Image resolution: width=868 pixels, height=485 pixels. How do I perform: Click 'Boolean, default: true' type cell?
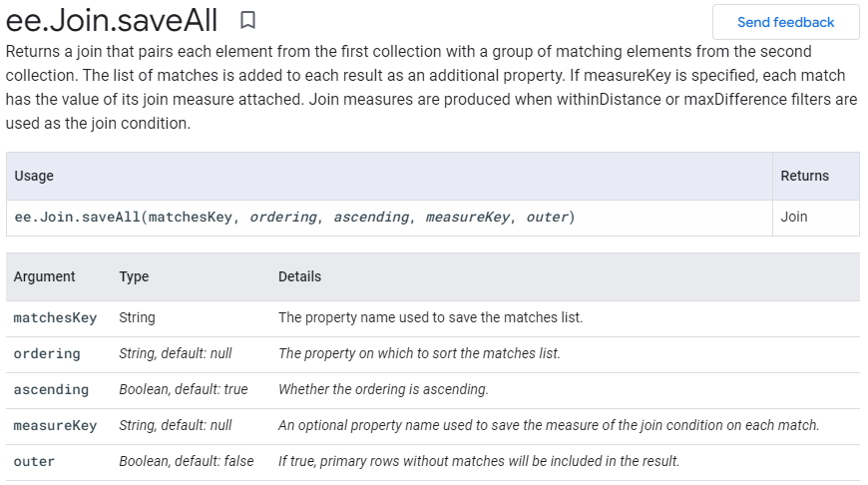pyautogui.click(x=184, y=389)
